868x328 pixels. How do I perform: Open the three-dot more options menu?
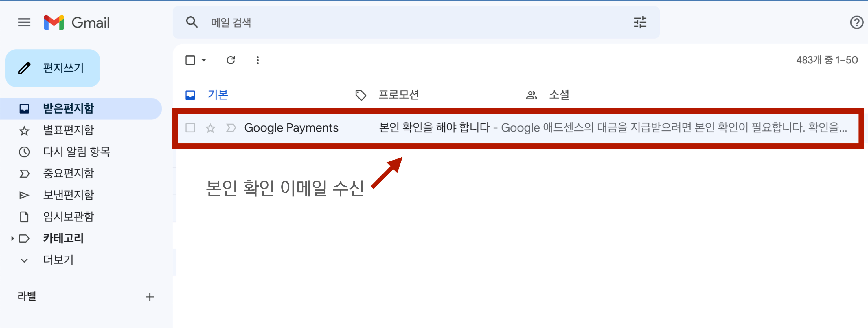pos(258,60)
